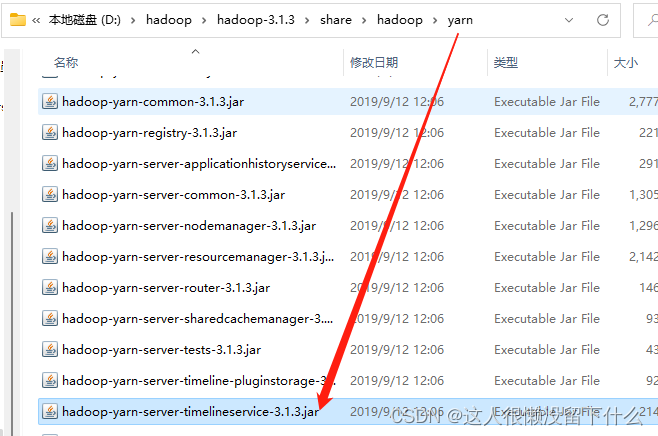Click jar icon of hadoop-yarn-server-tests-3.1.3.jar

tap(50, 350)
